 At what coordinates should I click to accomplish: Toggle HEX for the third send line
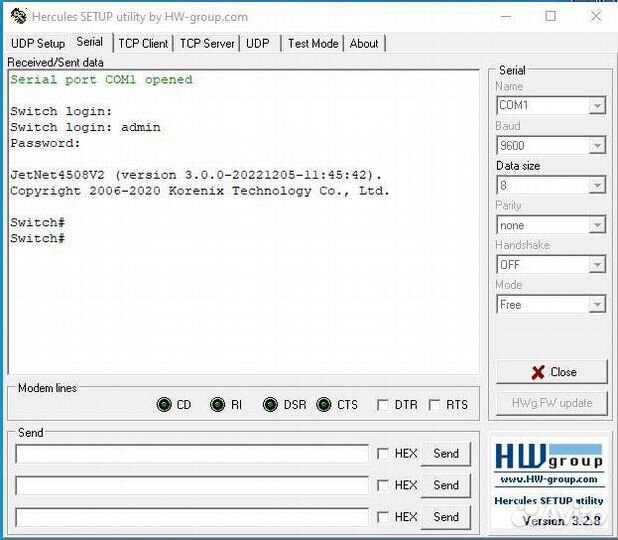[383, 517]
